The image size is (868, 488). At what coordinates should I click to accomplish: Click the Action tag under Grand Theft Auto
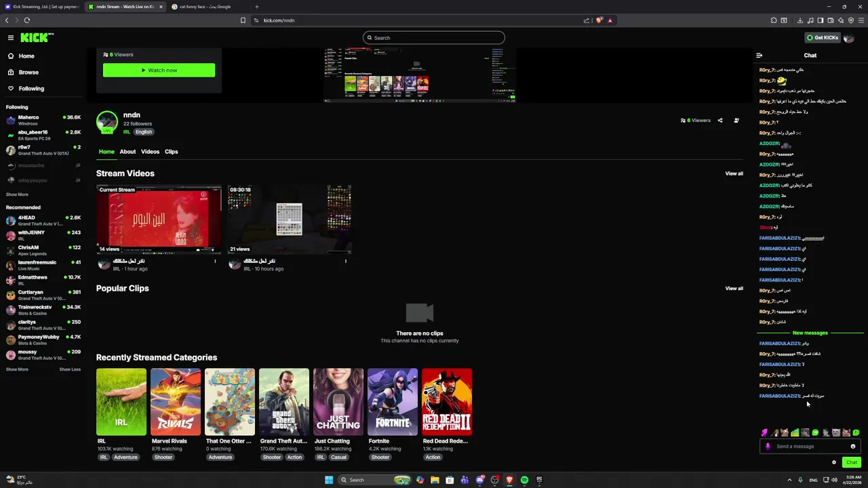coord(294,457)
